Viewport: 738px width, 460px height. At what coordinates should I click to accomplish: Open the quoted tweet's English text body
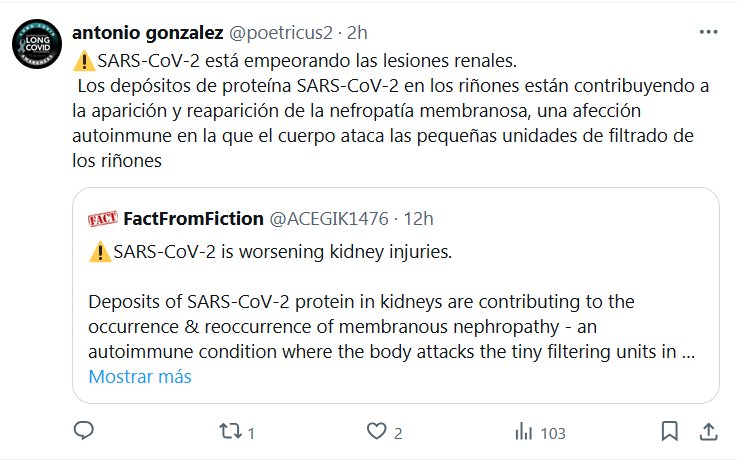point(390,327)
